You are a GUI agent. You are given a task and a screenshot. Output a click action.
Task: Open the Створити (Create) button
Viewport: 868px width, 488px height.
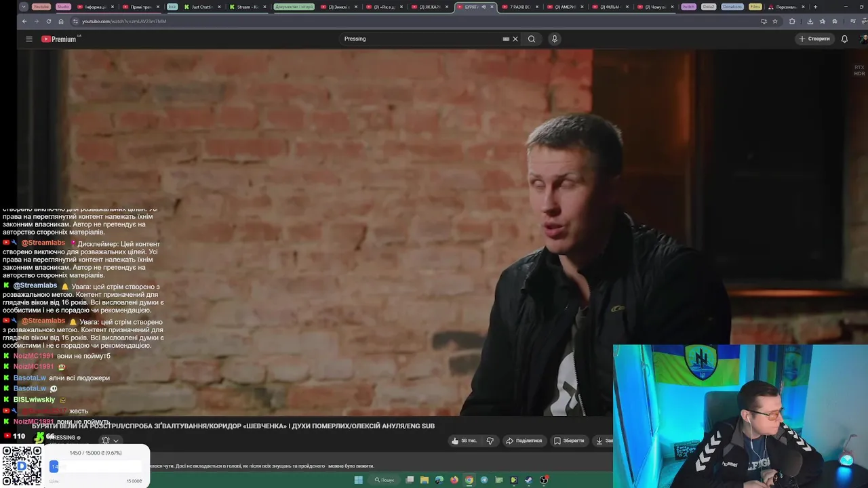pyautogui.click(x=814, y=39)
